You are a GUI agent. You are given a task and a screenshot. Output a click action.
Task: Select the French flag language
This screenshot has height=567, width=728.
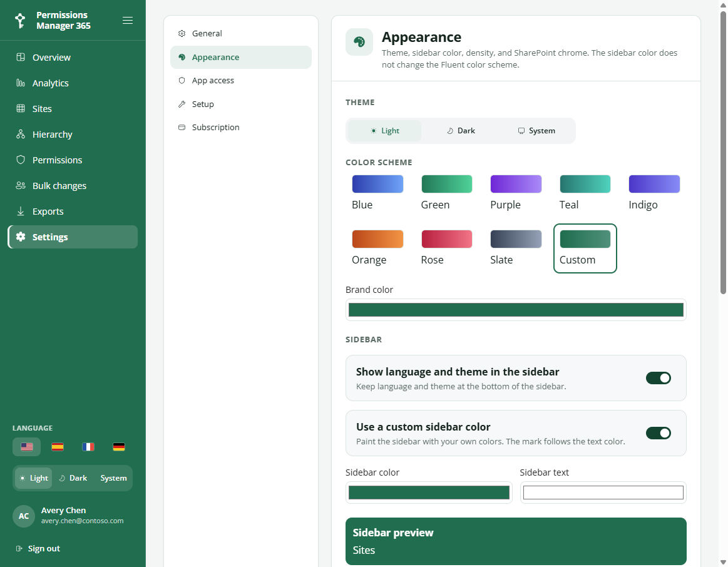coord(88,447)
